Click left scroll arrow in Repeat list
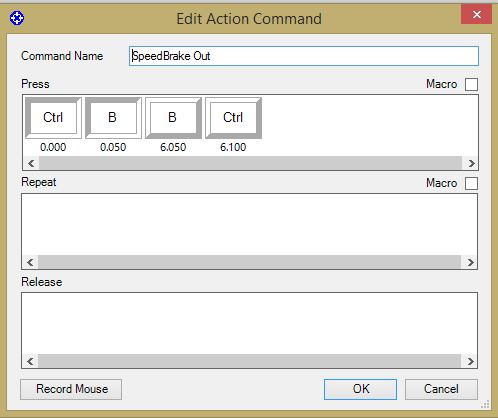498x418 pixels. click(30, 262)
